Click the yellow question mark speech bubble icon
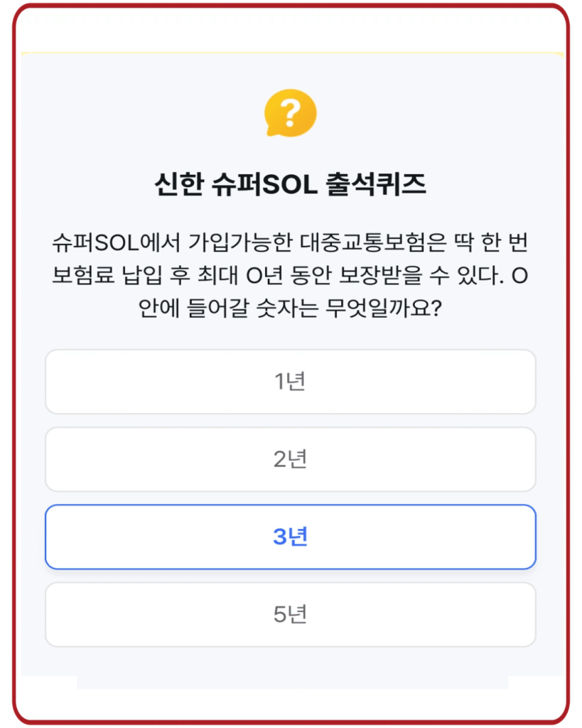Image resolution: width=582 pixels, height=728 pixels. tap(290, 114)
